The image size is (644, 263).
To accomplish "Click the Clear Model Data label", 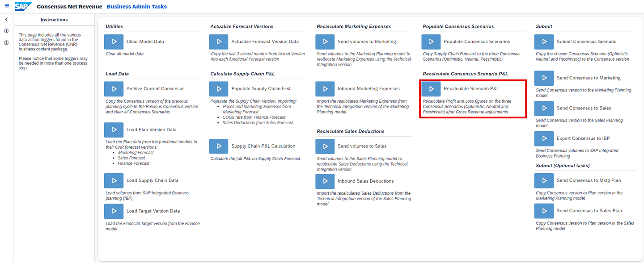I will point(145,42).
